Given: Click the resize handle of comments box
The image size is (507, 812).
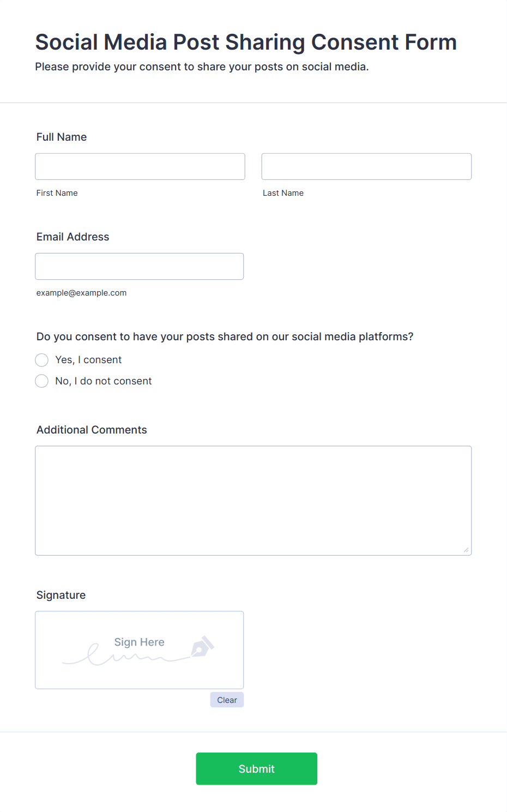Looking at the screenshot, I should pyautogui.click(x=466, y=550).
